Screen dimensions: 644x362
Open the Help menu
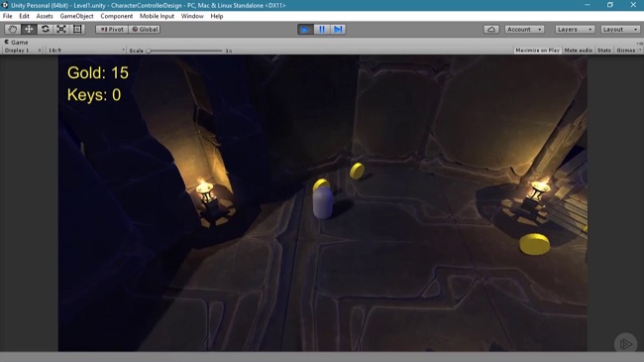(217, 16)
